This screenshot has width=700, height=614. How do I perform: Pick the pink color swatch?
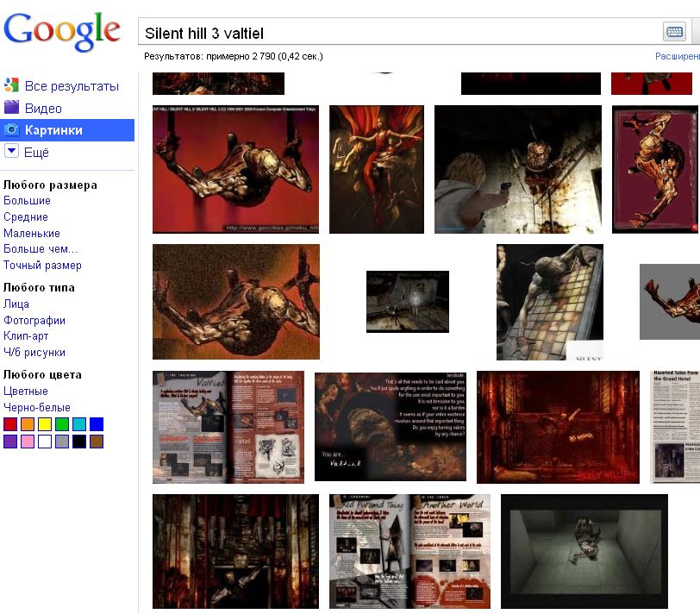28,442
